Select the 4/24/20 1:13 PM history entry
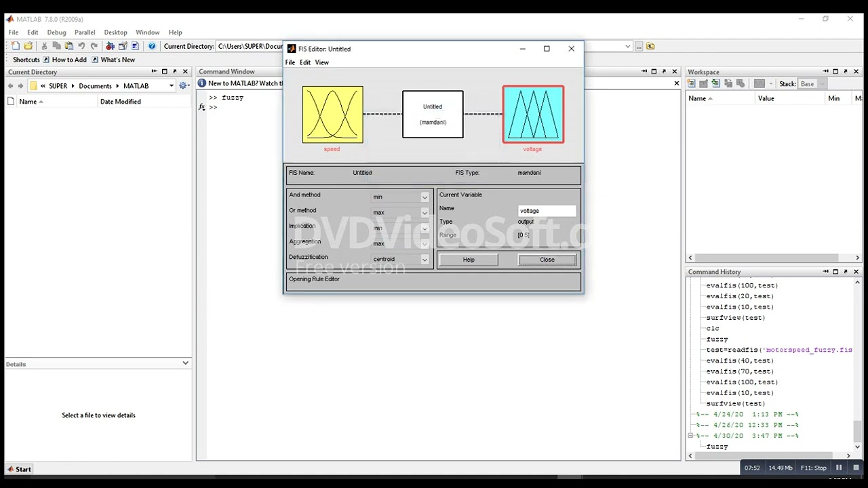 [x=747, y=414]
